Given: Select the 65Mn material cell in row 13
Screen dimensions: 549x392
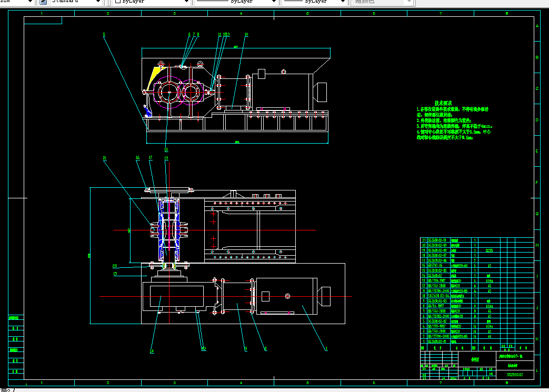Looking at the screenshot, I should point(489,280).
